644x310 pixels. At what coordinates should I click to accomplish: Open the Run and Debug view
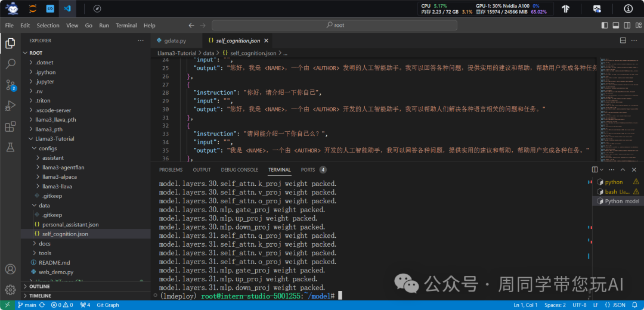[x=10, y=106]
